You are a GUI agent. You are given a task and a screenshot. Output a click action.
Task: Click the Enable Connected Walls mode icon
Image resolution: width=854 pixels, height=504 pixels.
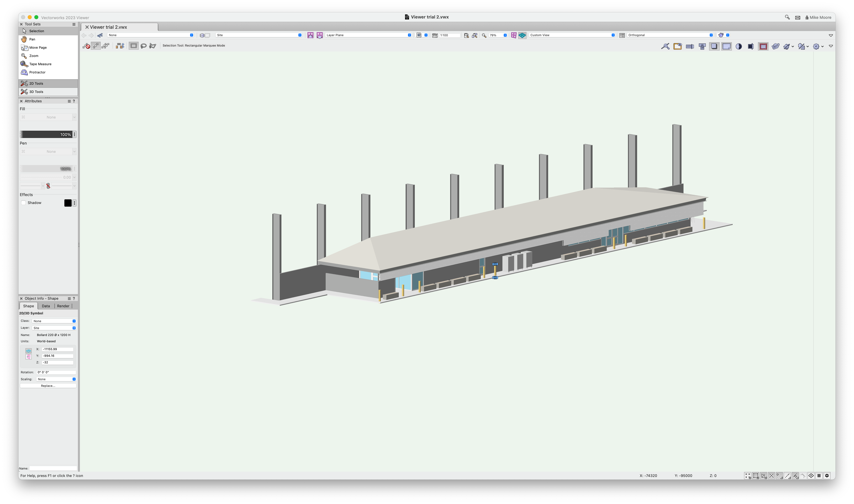(120, 46)
